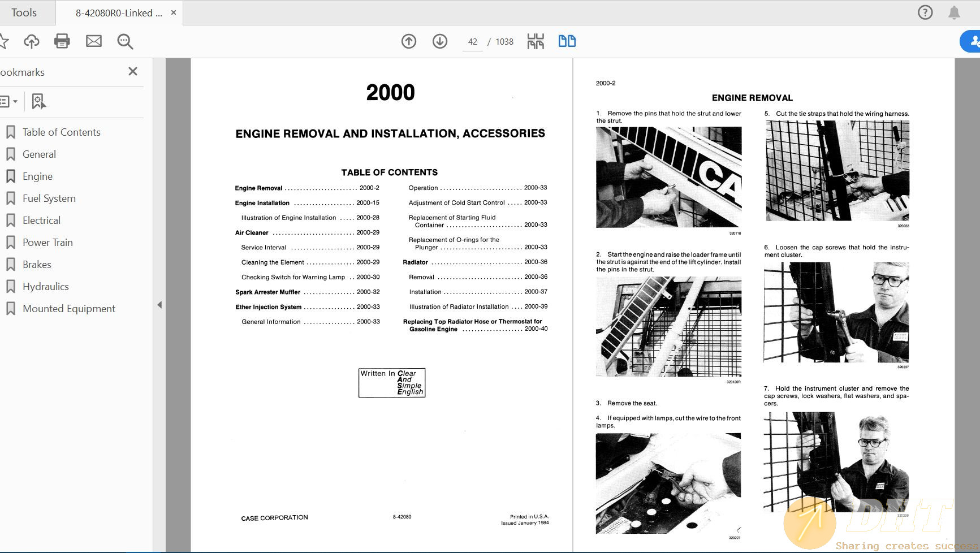Email the document using the envelope icon
Viewport: 980px width, 553px height.
click(93, 41)
